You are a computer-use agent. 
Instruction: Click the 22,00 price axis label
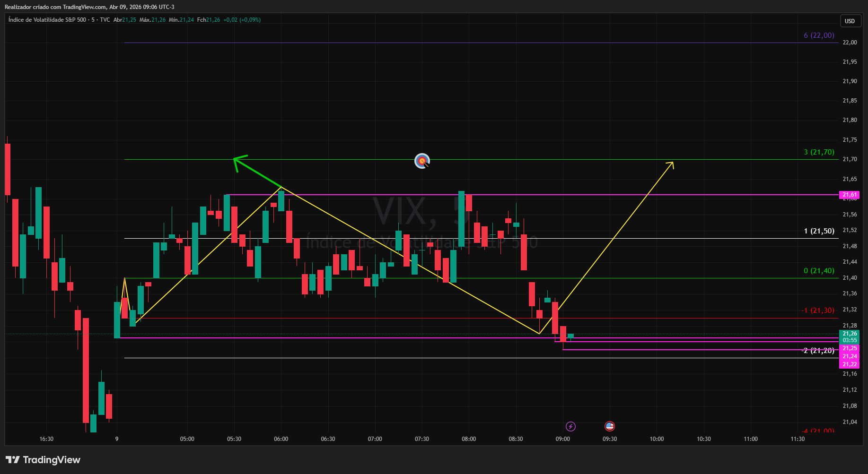click(850, 43)
